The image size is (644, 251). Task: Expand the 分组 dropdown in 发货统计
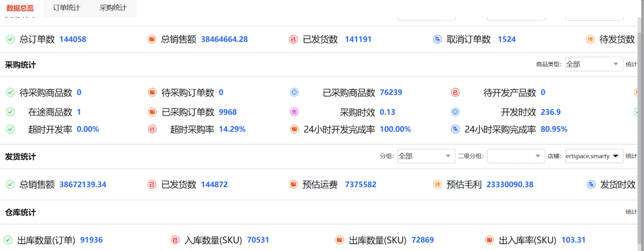pyautogui.click(x=426, y=156)
